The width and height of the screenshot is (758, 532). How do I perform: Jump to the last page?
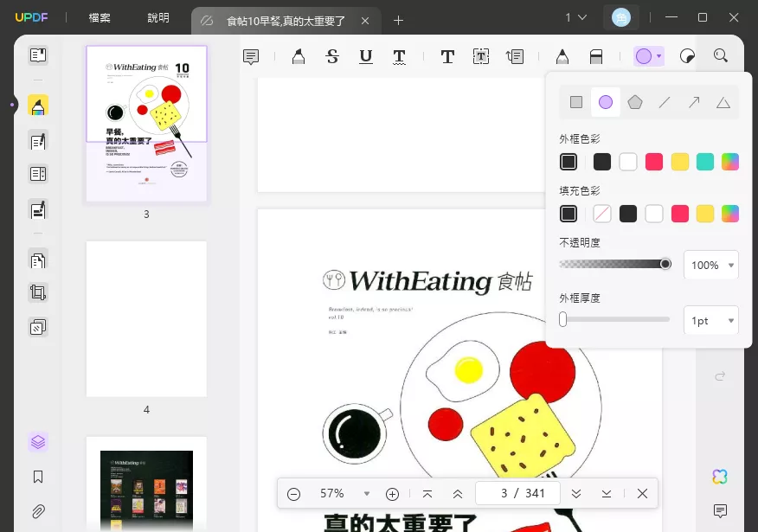tap(607, 494)
